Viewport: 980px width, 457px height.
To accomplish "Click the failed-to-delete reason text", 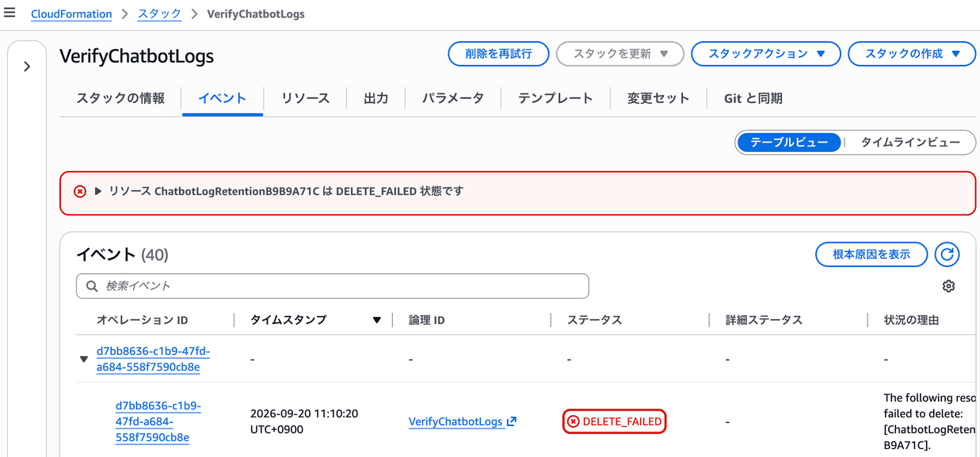I will tap(930, 421).
